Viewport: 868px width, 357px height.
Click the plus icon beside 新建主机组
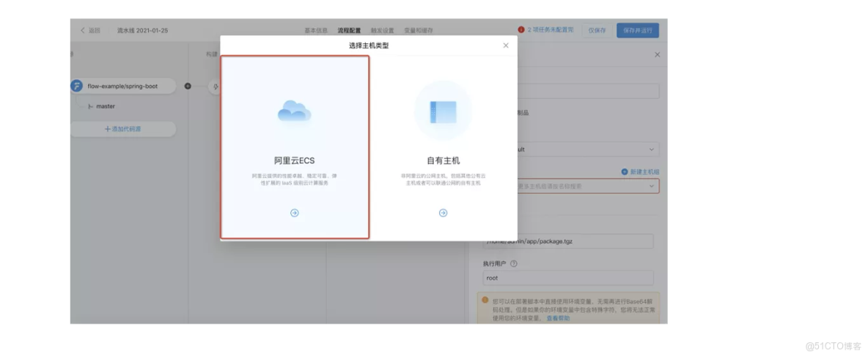pos(625,172)
